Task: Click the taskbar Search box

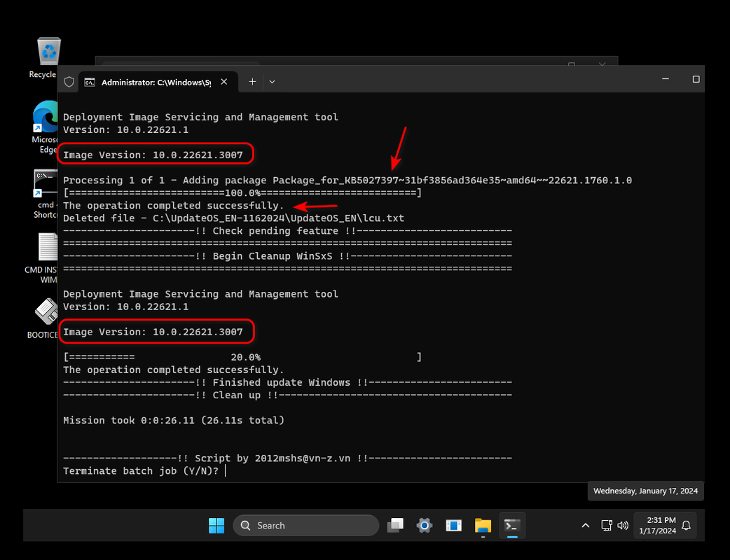Action: (306, 526)
